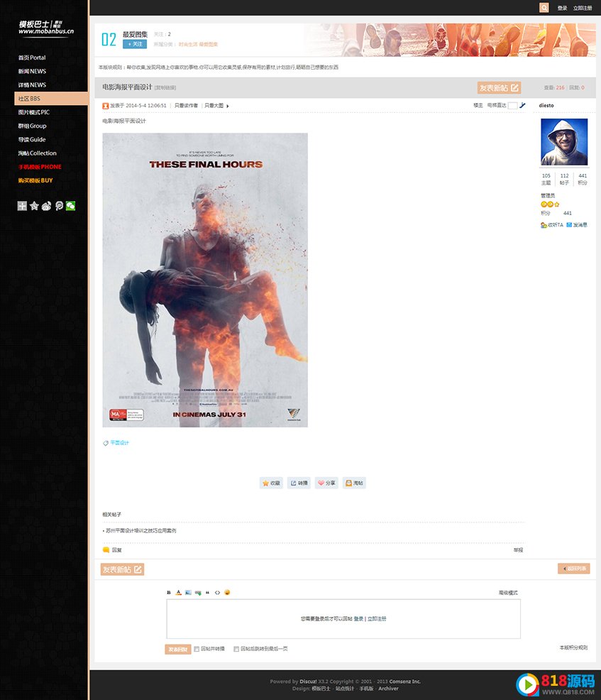Screen dimensions: 601x700
Task: Click 发消息 send message link
Action: [577, 225]
